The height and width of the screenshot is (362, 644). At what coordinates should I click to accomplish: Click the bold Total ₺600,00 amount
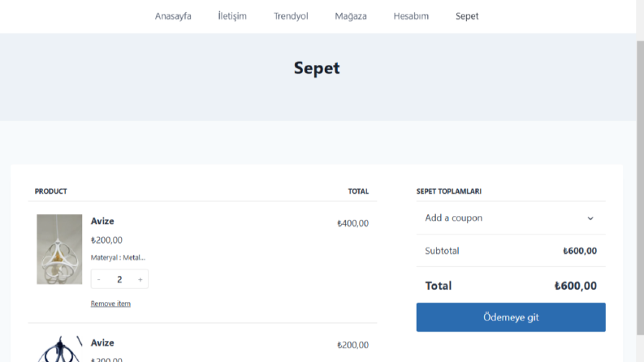pos(576,286)
